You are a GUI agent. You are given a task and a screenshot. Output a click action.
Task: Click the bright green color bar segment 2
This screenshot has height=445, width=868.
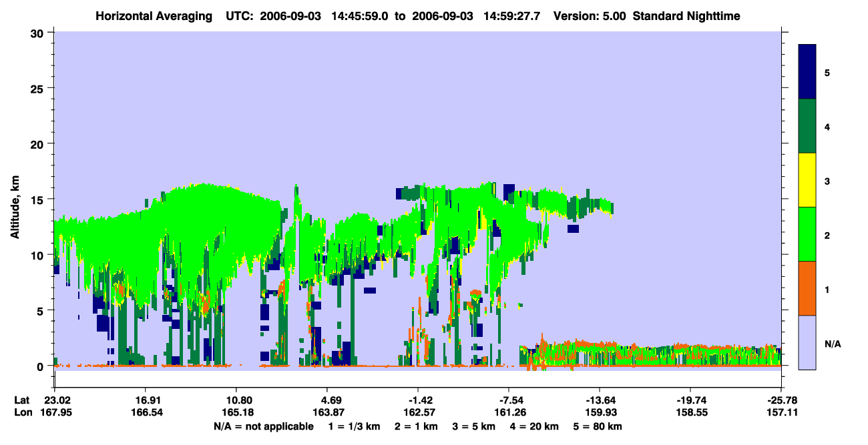[x=807, y=234]
